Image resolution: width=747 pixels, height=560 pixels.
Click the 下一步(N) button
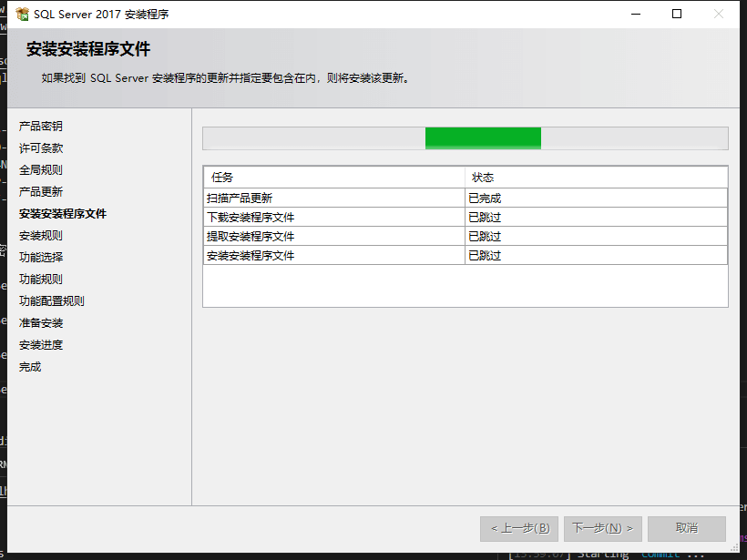pos(603,528)
